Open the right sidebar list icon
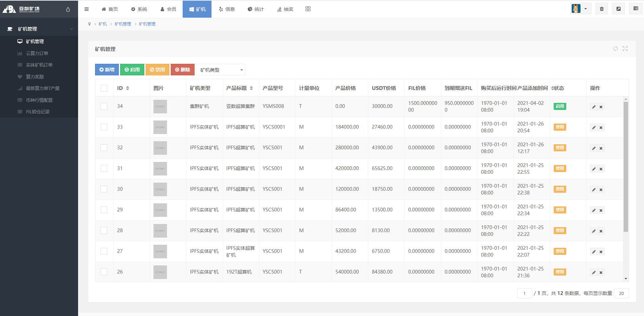Image resolution: width=644 pixels, height=316 pixels. [x=635, y=8]
